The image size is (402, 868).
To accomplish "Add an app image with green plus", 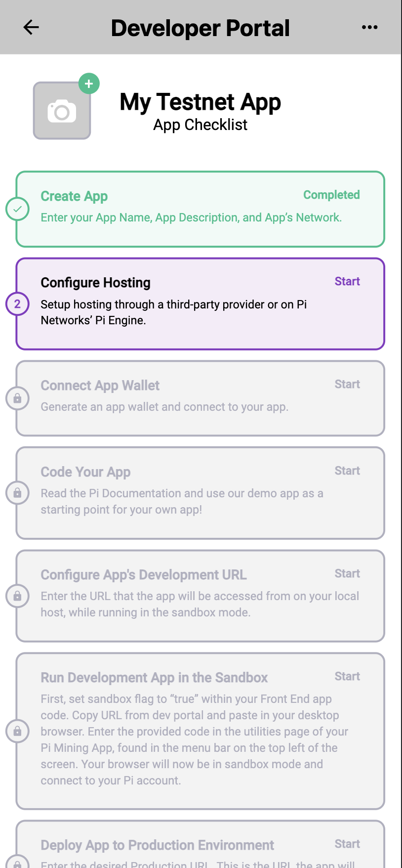I will point(89,84).
